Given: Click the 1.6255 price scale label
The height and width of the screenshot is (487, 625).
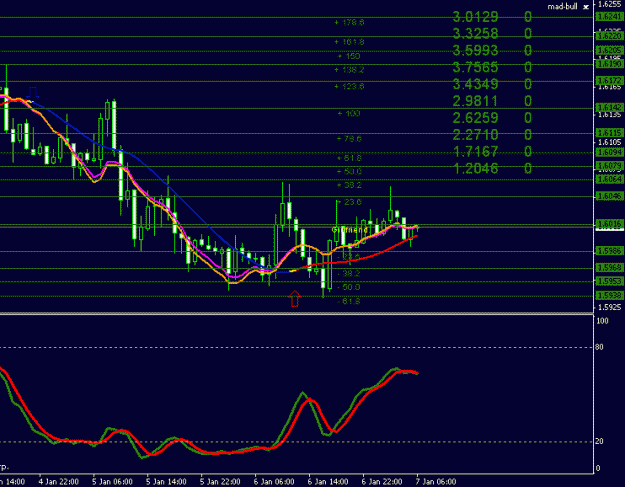Looking at the screenshot, I should [x=609, y=4].
